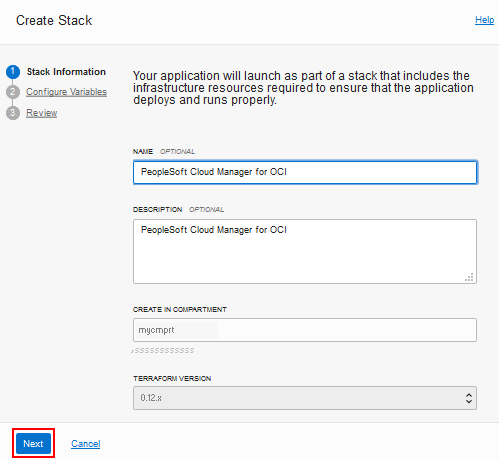Click the 'NAME' field label

pos(143,151)
